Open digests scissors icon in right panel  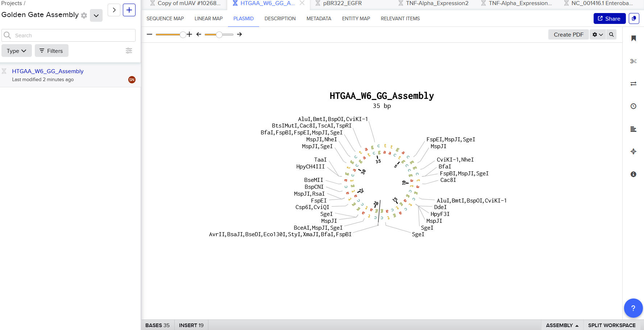pos(633,61)
